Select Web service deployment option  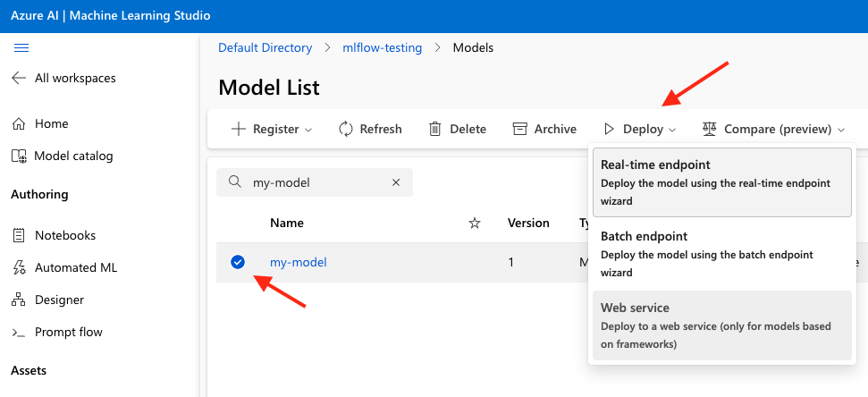coord(722,325)
